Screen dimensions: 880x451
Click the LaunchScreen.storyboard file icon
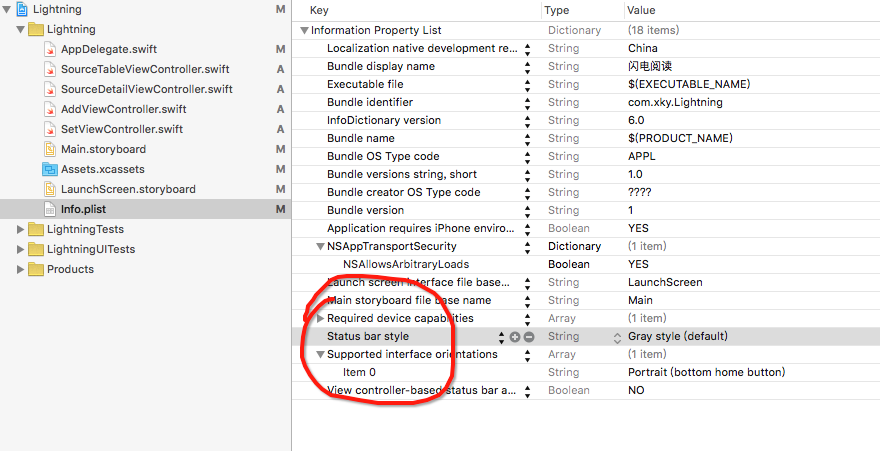(51, 189)
